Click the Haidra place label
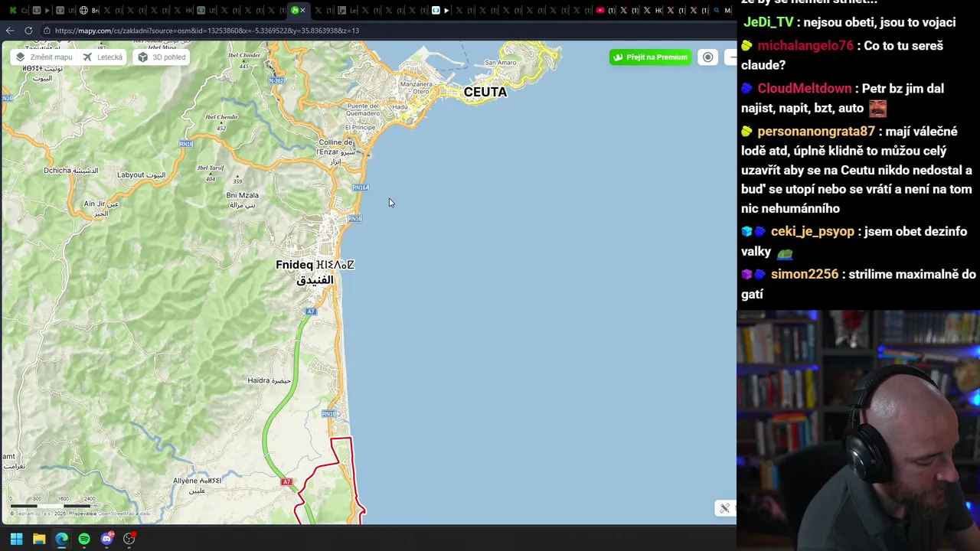Viewport: 980px width, 551px height. click(269, 380)
